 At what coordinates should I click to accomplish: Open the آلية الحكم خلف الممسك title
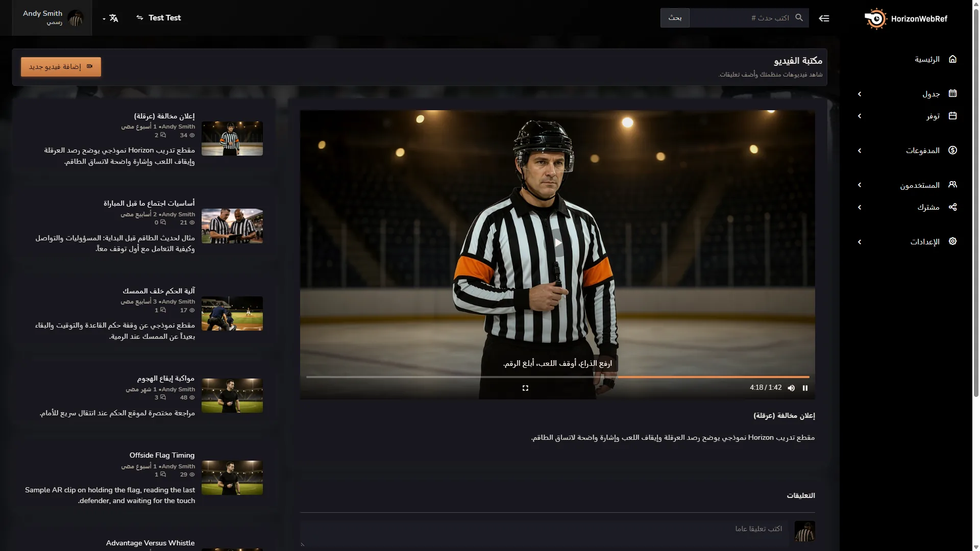pyautogui.click(x=159, y=291)
